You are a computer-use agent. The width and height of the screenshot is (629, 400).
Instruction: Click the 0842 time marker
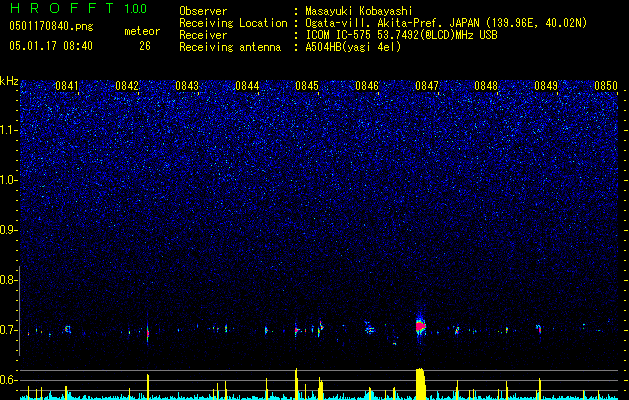point(127,86)
